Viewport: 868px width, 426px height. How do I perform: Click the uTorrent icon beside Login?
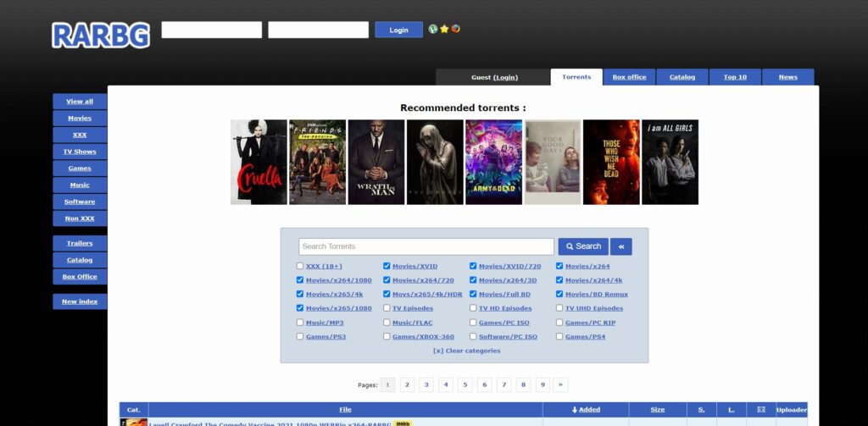433,30
